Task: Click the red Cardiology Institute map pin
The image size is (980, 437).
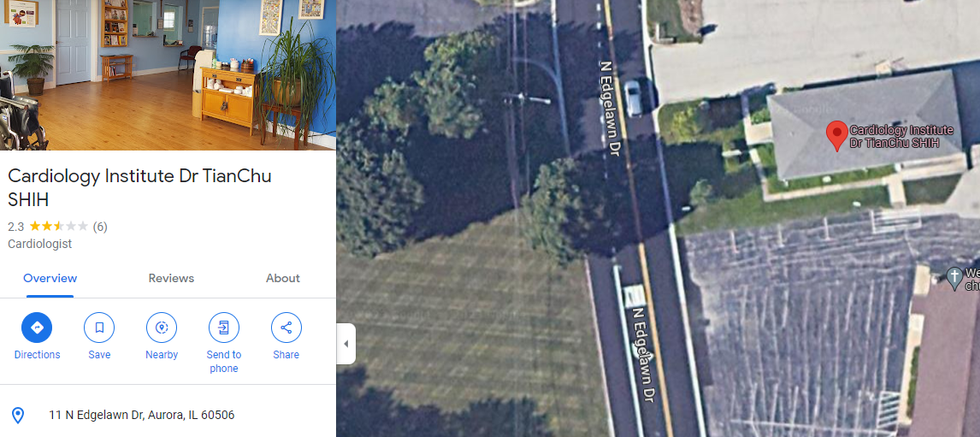Action: point(837,136)
